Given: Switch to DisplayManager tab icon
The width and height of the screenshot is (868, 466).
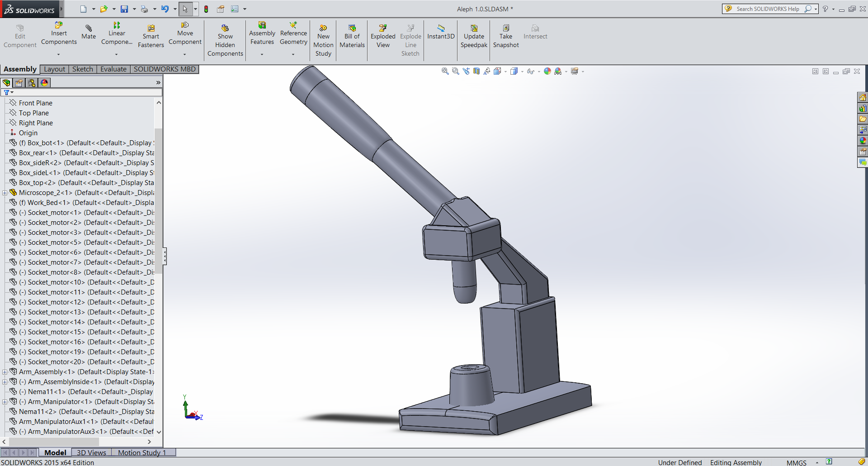Looking at the screenshot, I should (44, 83).
